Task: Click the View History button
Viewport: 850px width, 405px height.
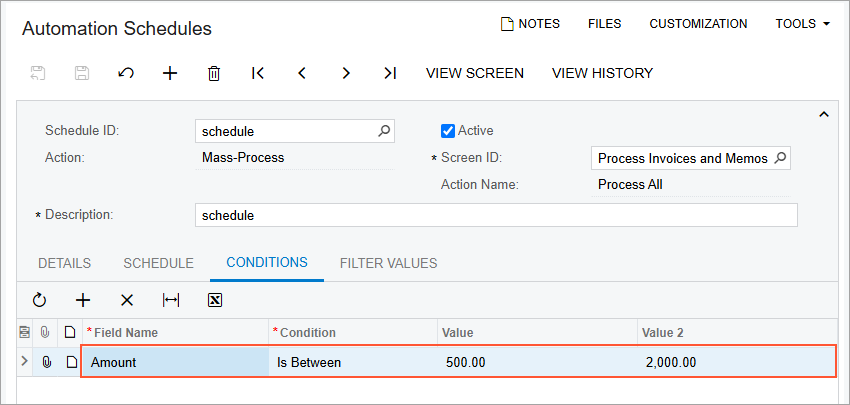Action: coord(602,73)
